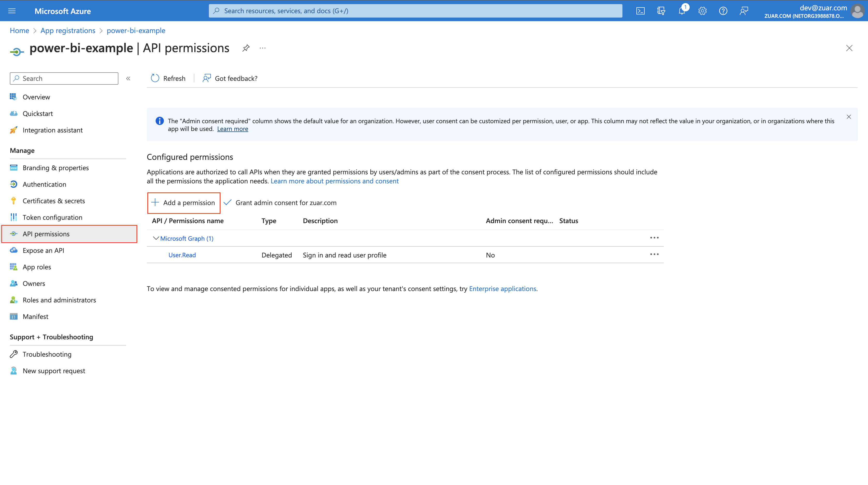This screenshot has width=868, height=485.
Task: Select API permissions in the sidebar
Action: [x=69, y=233]
